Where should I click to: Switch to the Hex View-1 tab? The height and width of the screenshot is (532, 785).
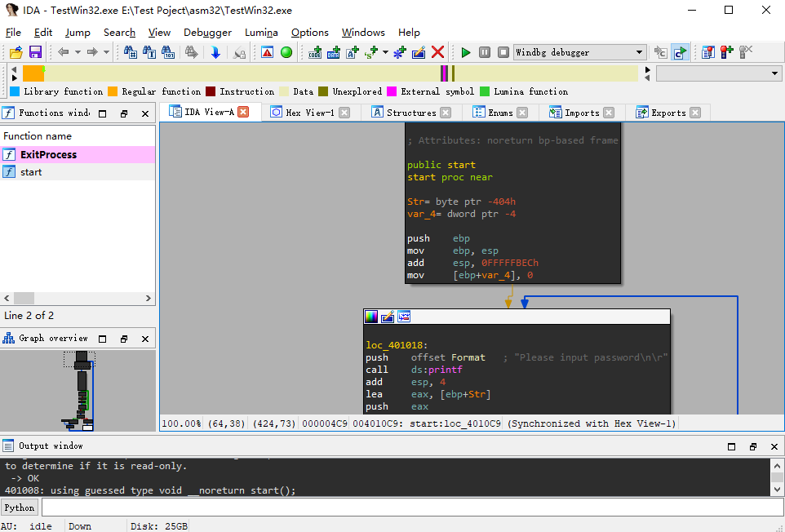click(x=309, y=113)
